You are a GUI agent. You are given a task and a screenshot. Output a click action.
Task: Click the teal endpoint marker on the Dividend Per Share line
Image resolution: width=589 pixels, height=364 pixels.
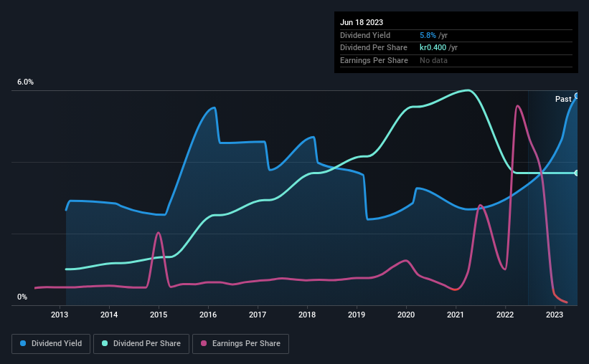coord(577,173)
